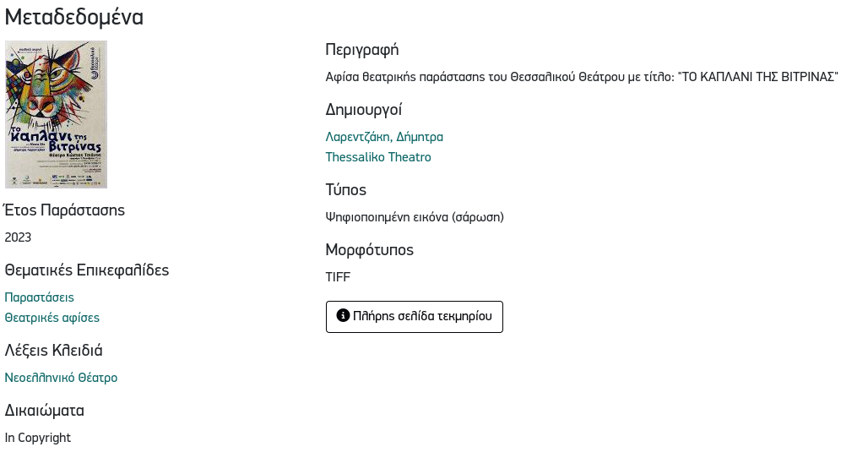This screenshot has width=868, height=458.
Task: Click the Τύπος field heading
Action: tap(346, 190)
